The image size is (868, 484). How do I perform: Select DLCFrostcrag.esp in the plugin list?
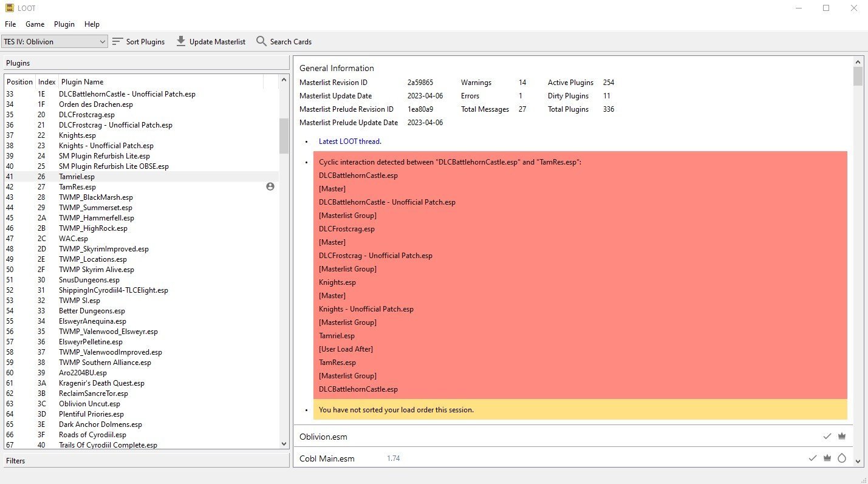(141, 115)
